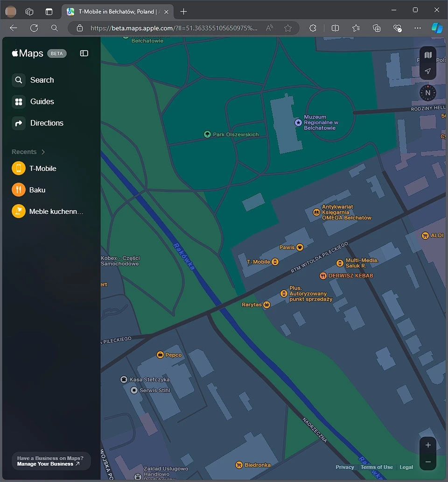Open the Legal link
448x482 pixels.
(406, 467)
